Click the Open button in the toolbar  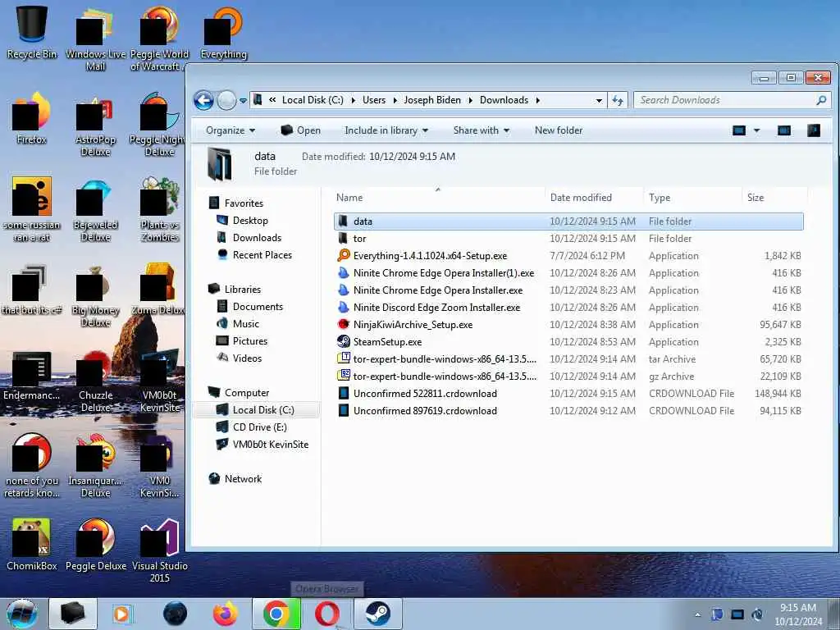coord(300,130)
